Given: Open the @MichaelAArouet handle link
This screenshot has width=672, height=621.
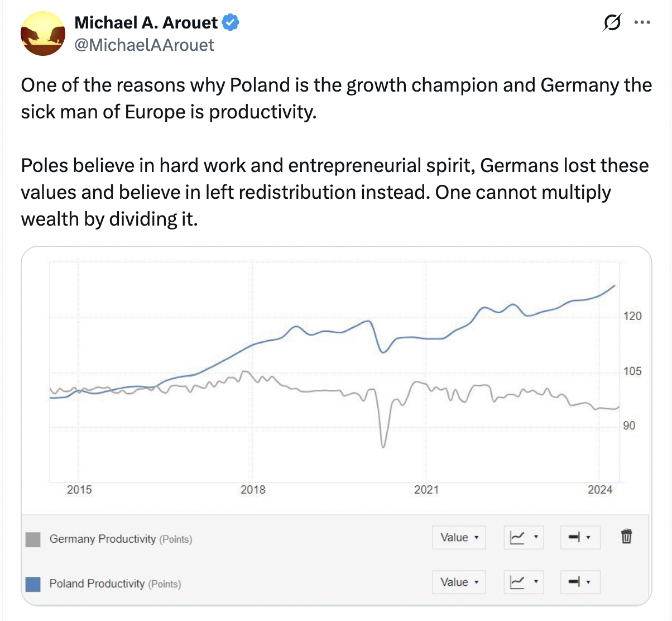Looking at the screenshot, I should (x=144, y=45).
